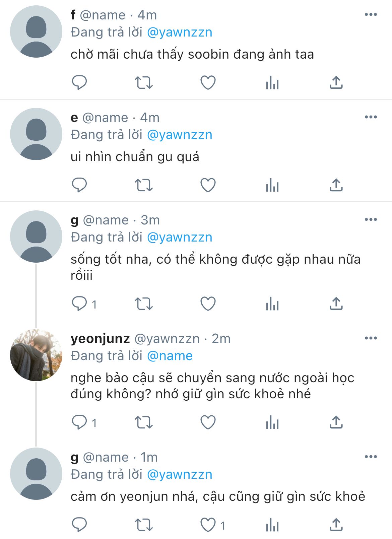Like yeonjunz's reply about studying abroad
This screenshot has height=539, width=392.
208,422
